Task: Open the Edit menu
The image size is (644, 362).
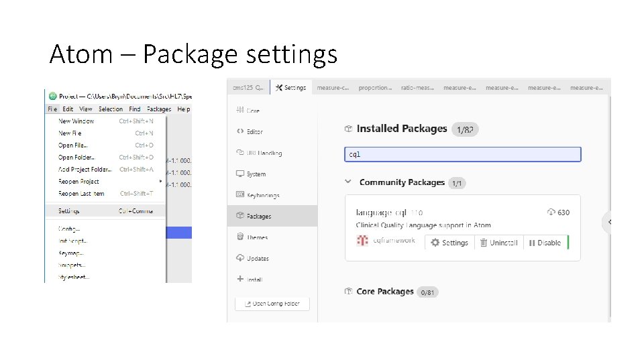Action: (68, 109)
